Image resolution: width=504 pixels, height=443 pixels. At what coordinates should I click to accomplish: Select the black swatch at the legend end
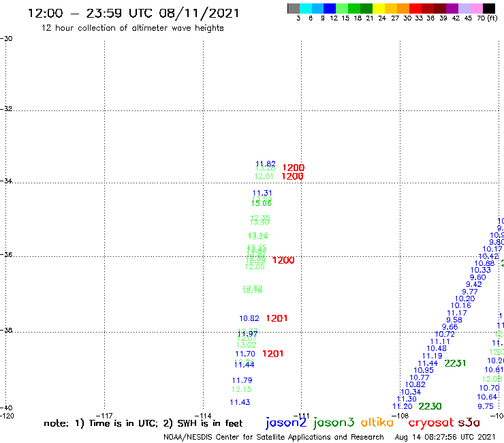click(x=489, y=8)
